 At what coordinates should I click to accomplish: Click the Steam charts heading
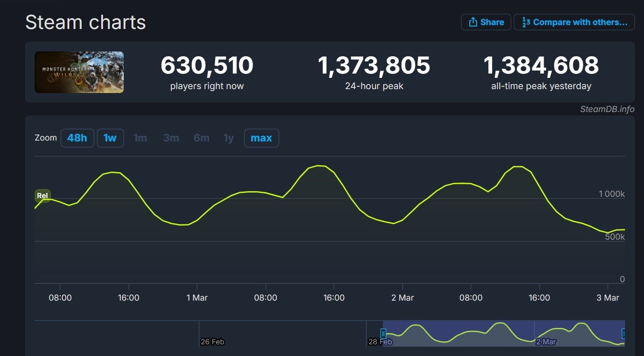point(86,22)
